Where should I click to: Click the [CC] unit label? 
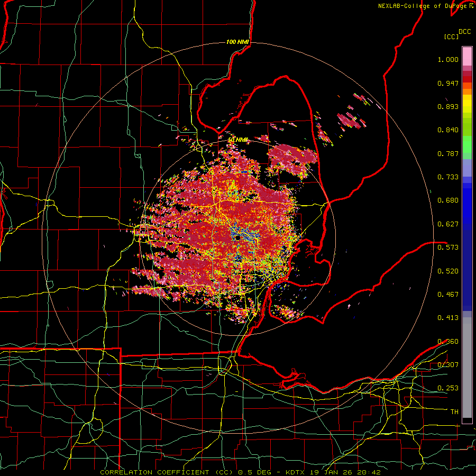coord(451,36)
